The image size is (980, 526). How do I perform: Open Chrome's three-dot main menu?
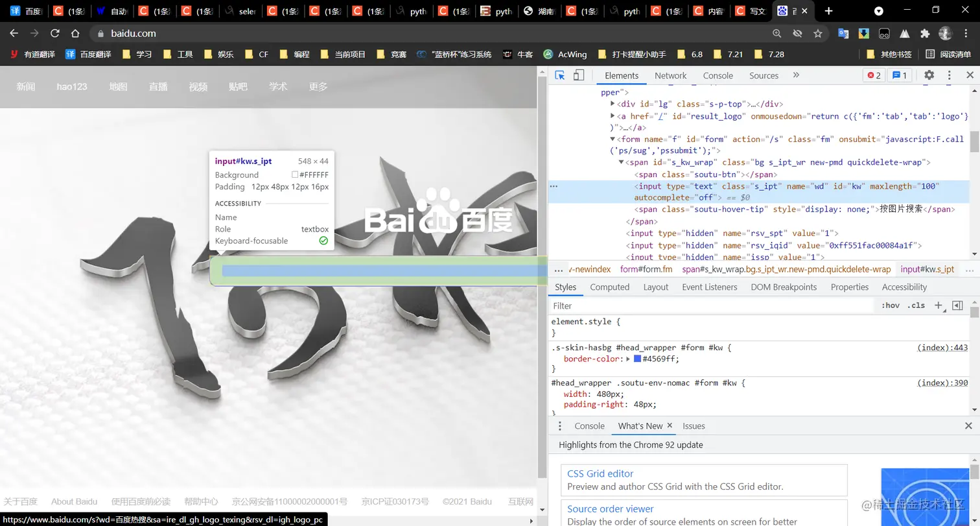click(966, 33)
